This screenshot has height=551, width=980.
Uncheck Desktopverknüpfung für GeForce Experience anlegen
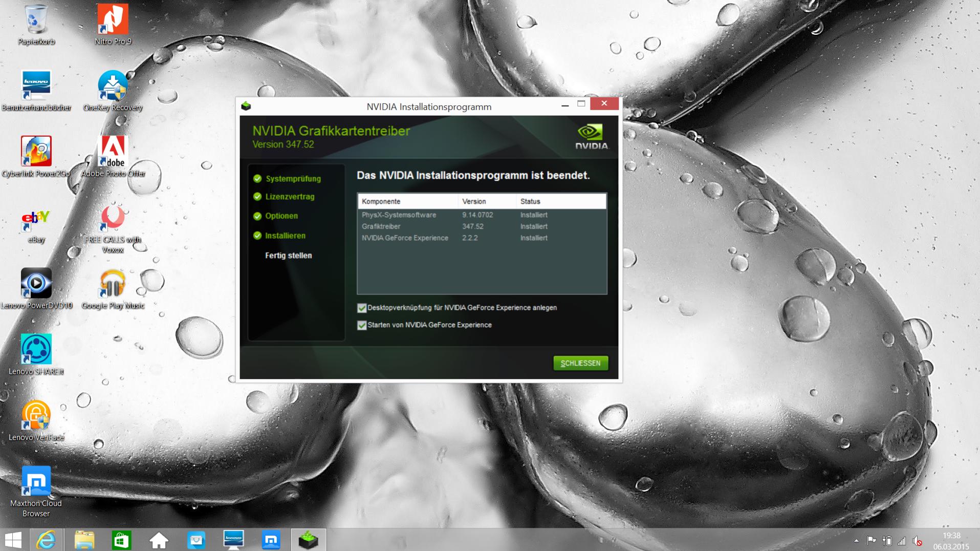(x=362, y=308)
